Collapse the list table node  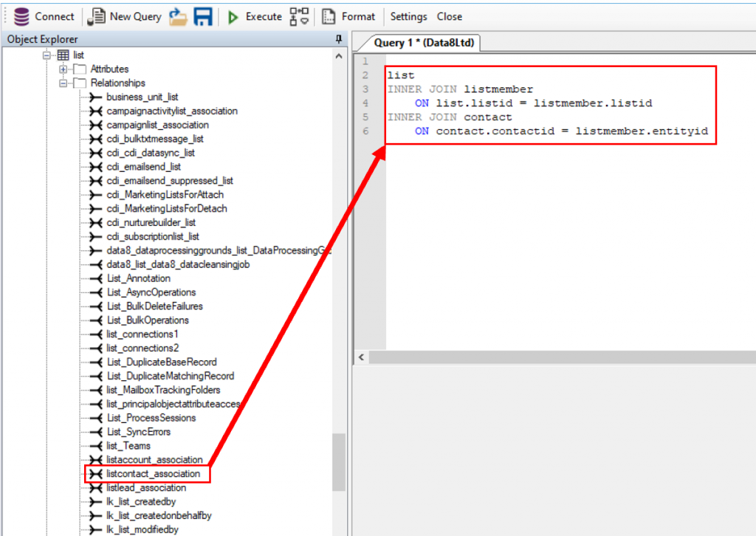tap(47, 55)
